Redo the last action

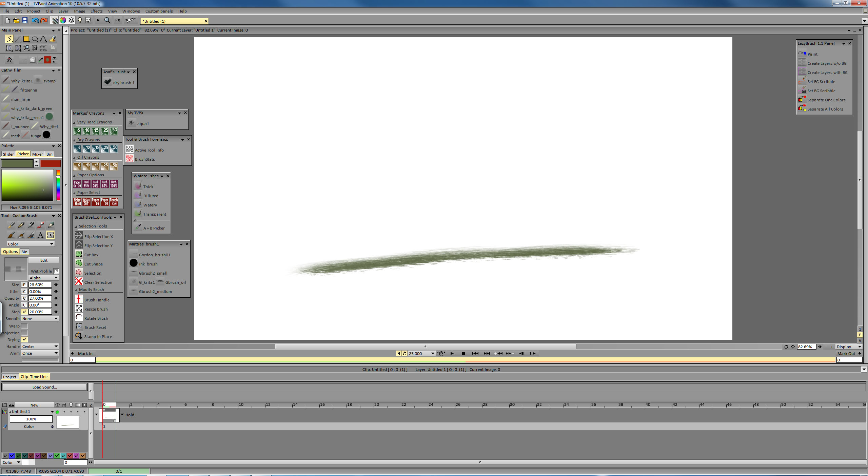point(44,20)
